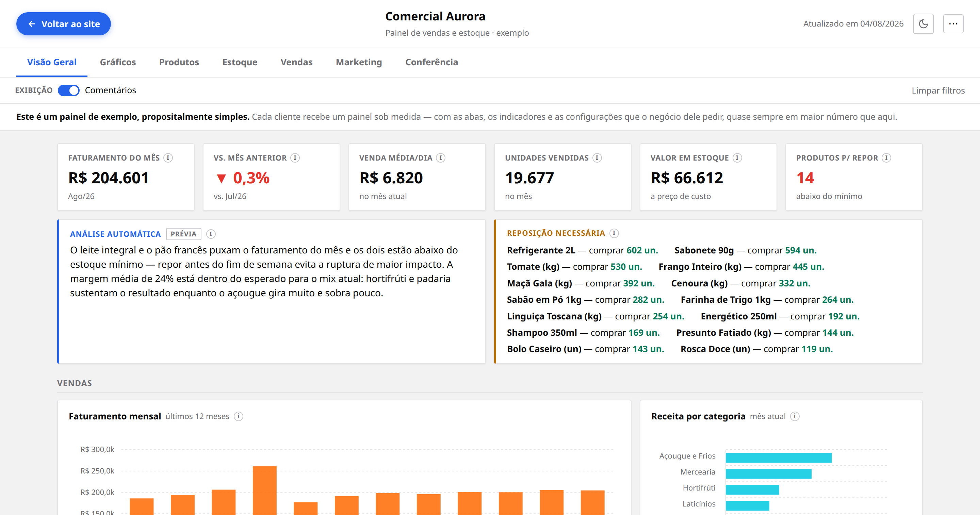Select the Visão Geral tab
The image size is (980, 515).
(x=52, y=62)
